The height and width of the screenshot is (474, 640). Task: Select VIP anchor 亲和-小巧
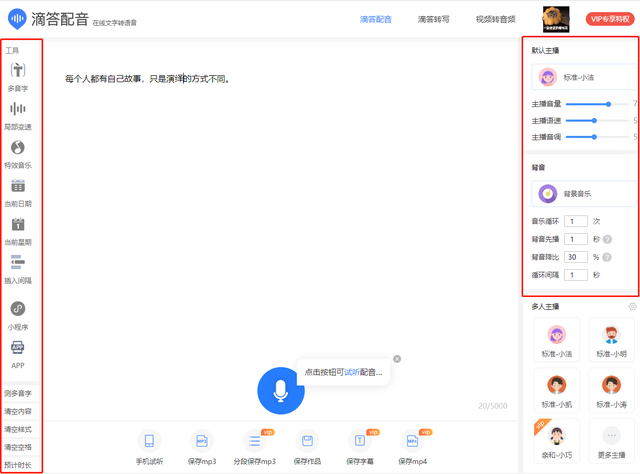pyautogui.click(x=557, y=441)
